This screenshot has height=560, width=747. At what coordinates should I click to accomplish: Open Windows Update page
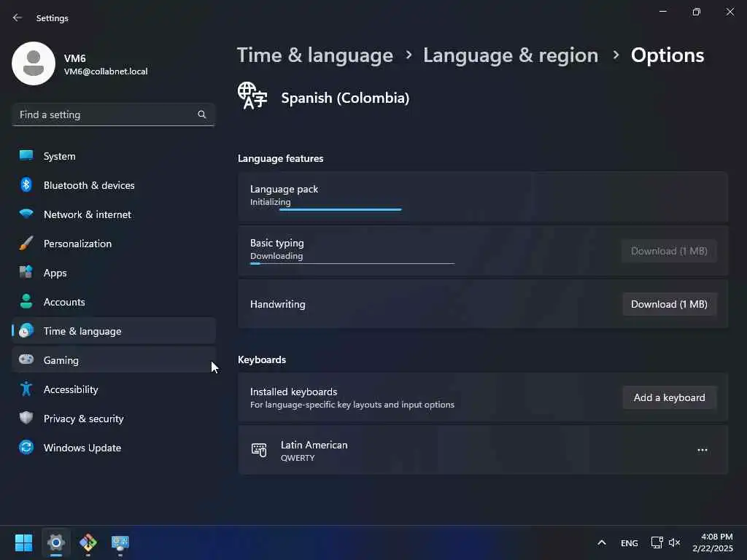click(114, 448)
